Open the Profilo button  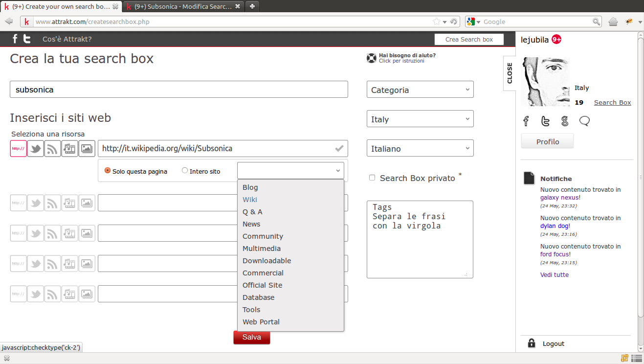tap(547, 141)
